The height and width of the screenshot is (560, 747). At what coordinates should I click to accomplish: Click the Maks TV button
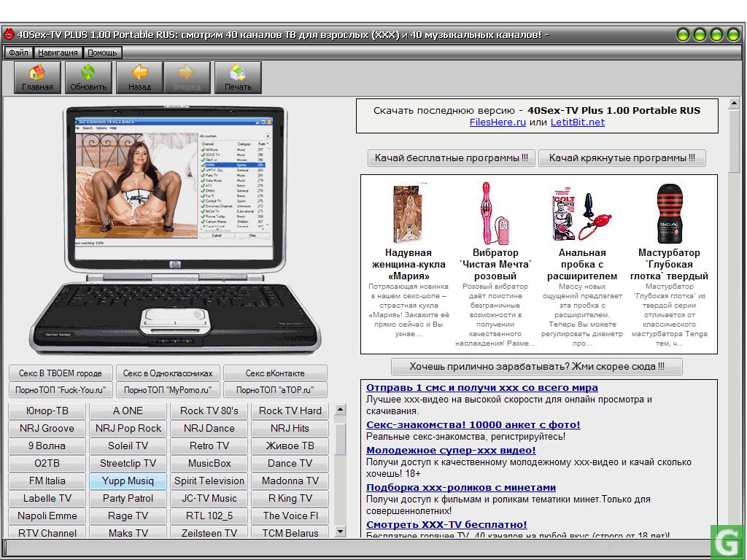tap(128, 532)
